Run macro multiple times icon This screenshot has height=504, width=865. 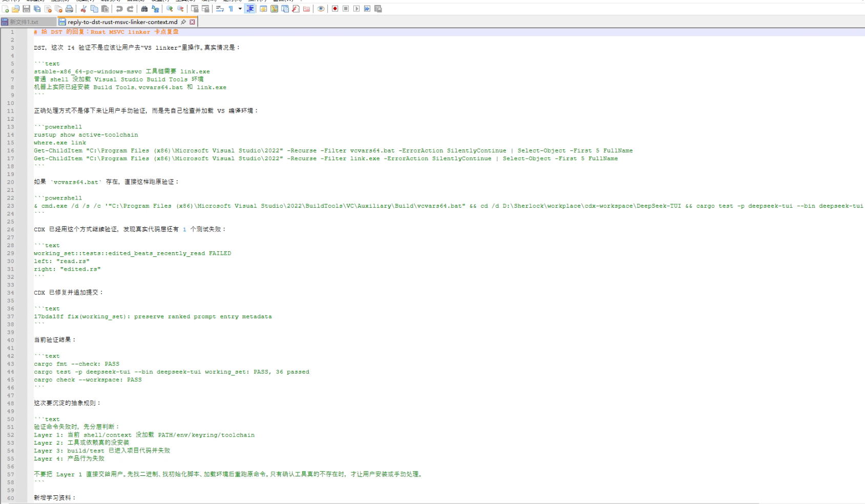(367, 9)
